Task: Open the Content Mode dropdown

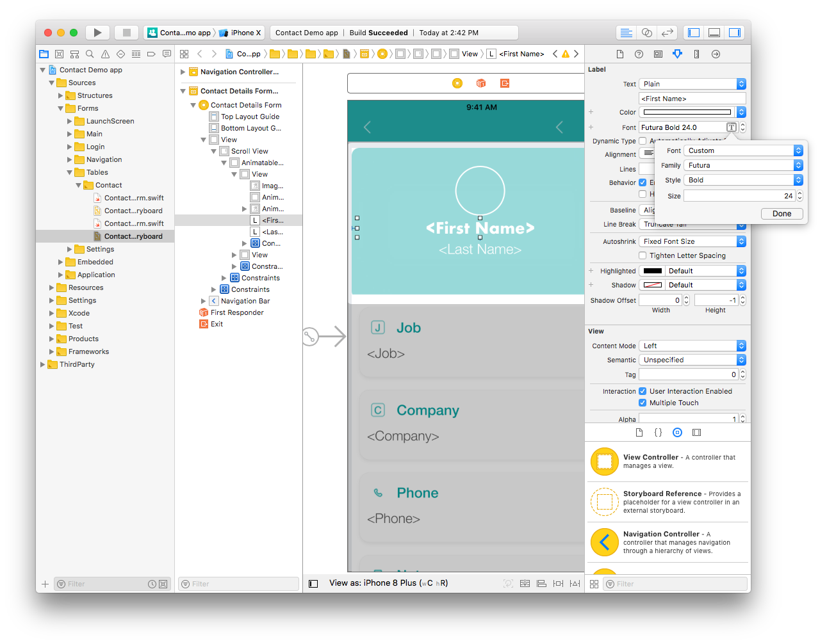Action: click(692, 346)
